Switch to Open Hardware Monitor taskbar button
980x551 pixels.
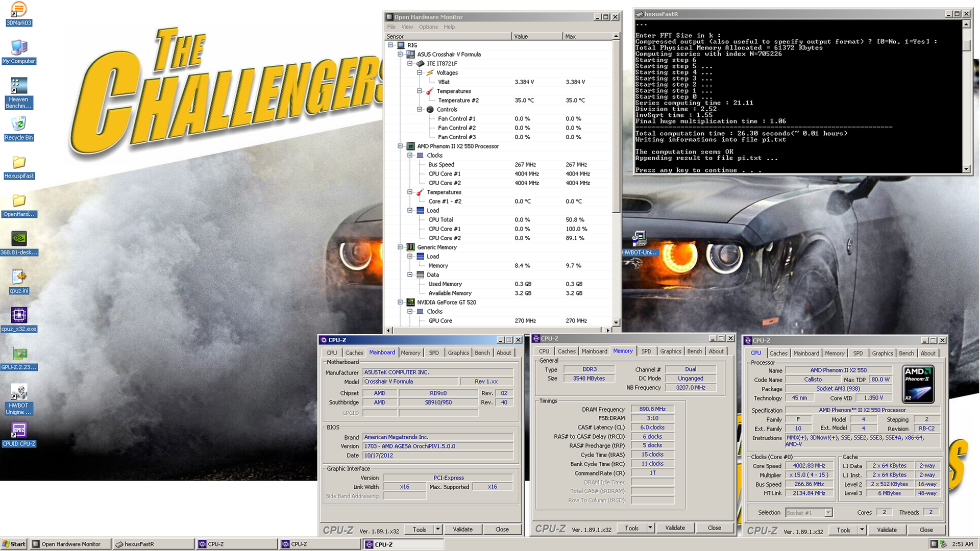[x=70, y=544]
